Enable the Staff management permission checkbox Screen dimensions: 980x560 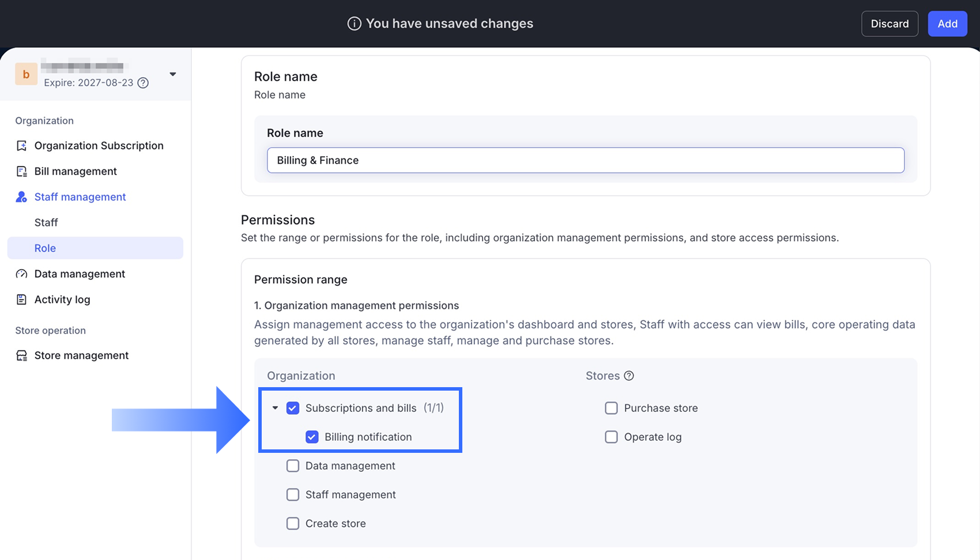tap(293, 494)
